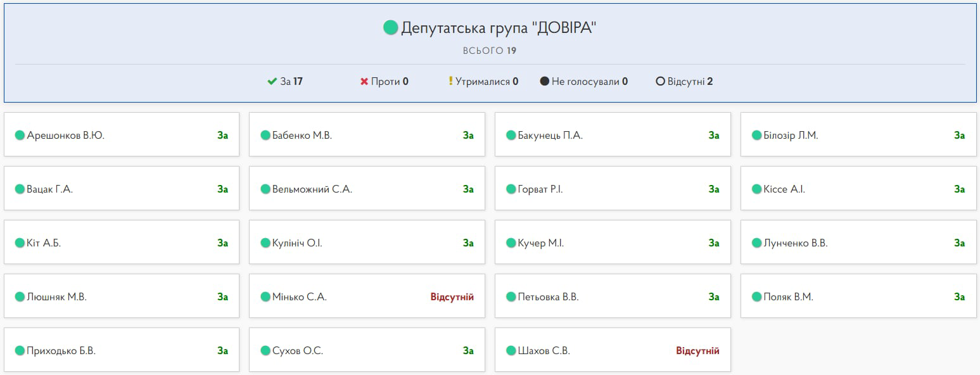Screen dimensions: 980x375
Task: Select the Вельможний С.А. vote card
Action: [x=367, y=189]
